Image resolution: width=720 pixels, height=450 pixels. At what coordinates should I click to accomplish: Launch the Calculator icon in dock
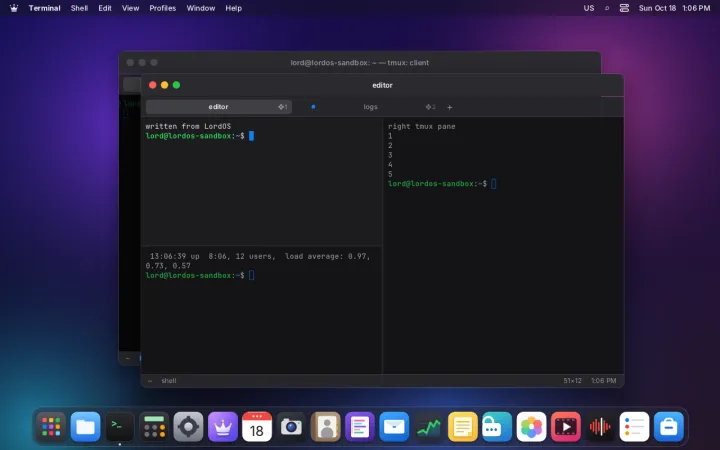click(154, 427)
